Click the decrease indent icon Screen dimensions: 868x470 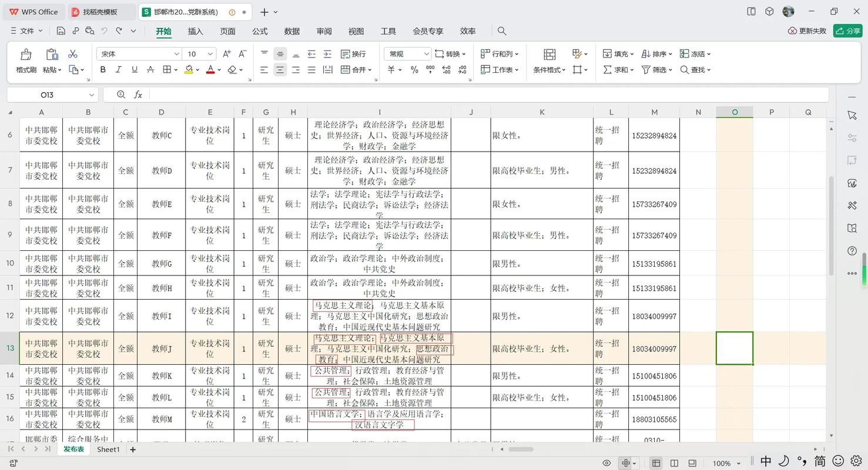311,54
